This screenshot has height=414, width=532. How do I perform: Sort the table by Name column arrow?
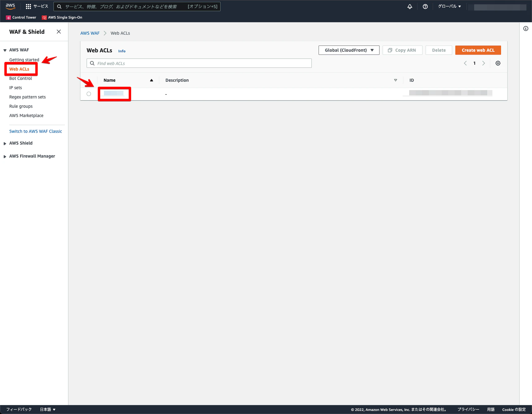(152, 80)
